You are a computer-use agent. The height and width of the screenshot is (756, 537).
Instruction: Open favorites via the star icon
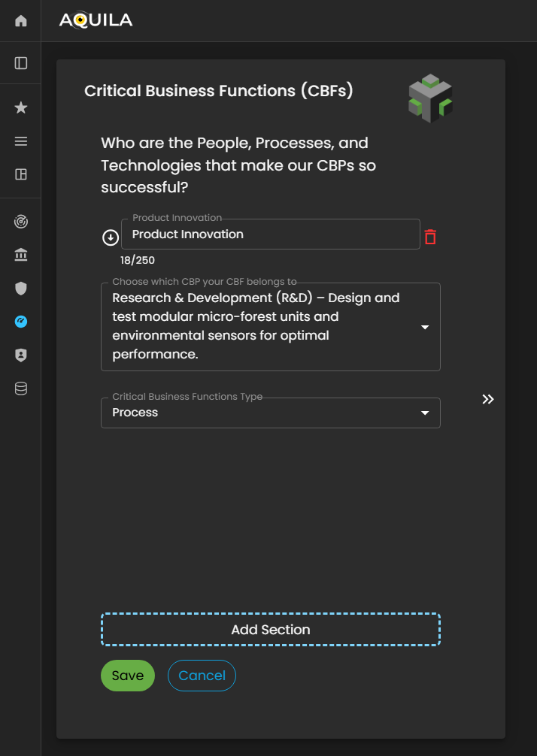pyautogui.click(x=21, y=108)
